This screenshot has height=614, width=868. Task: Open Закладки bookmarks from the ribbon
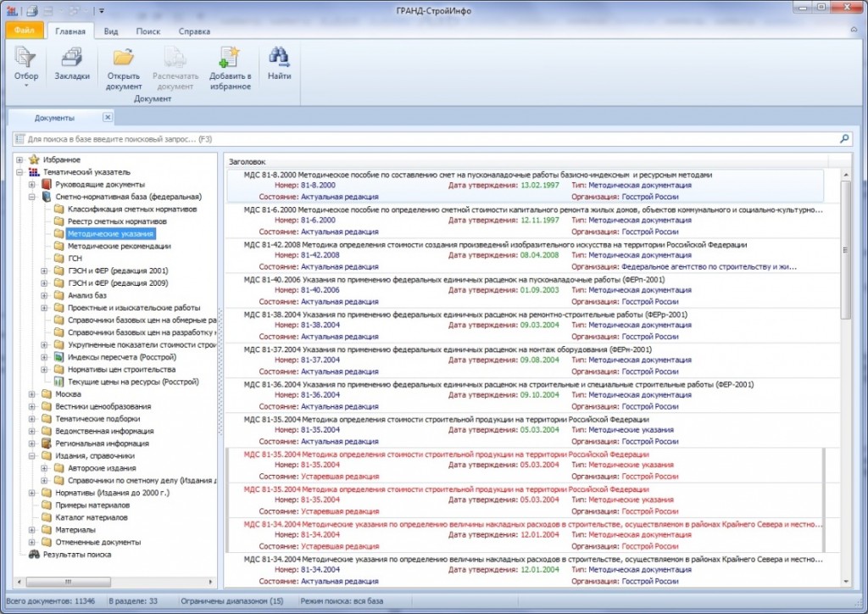tap(72, 64)
